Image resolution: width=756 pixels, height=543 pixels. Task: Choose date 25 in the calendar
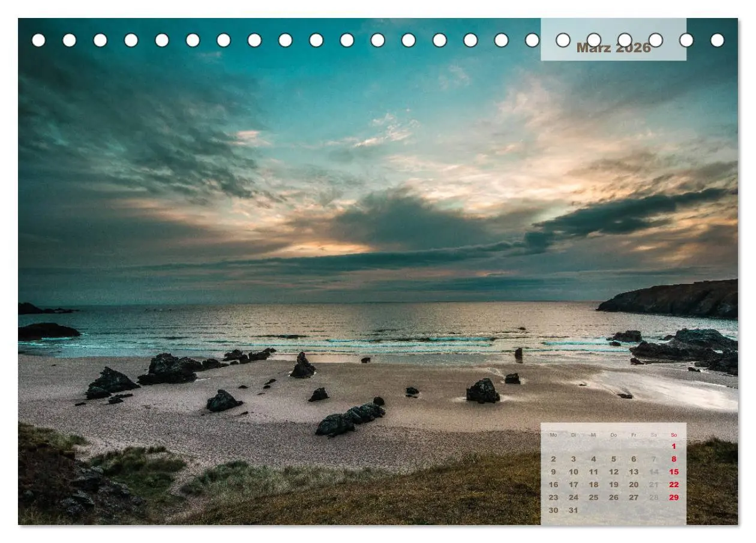[593, 497]
